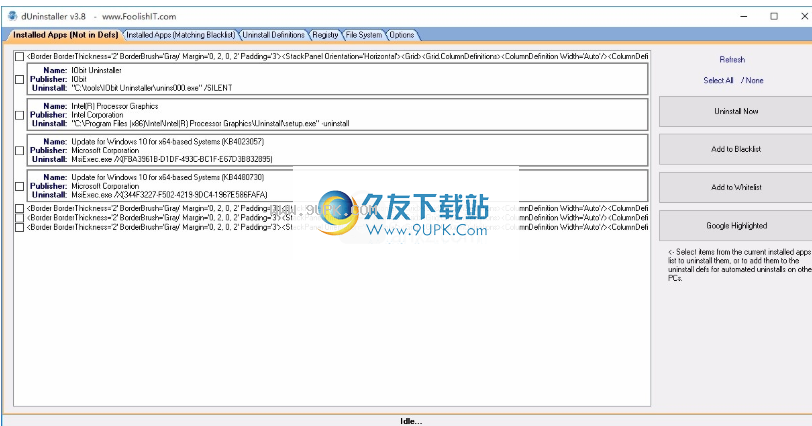Click the Idle... status bar text
Screen dimensions: 812x426
pos(411,421)
